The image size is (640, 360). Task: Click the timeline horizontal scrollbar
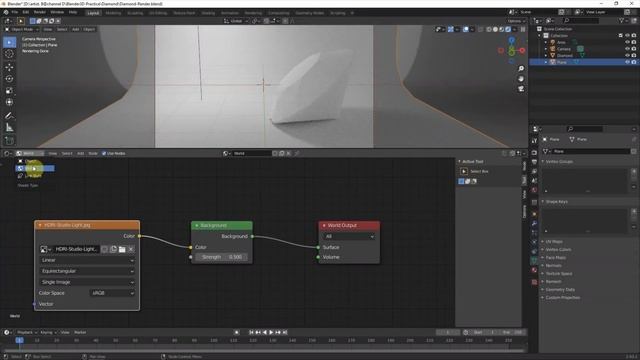tap(264, 350)
